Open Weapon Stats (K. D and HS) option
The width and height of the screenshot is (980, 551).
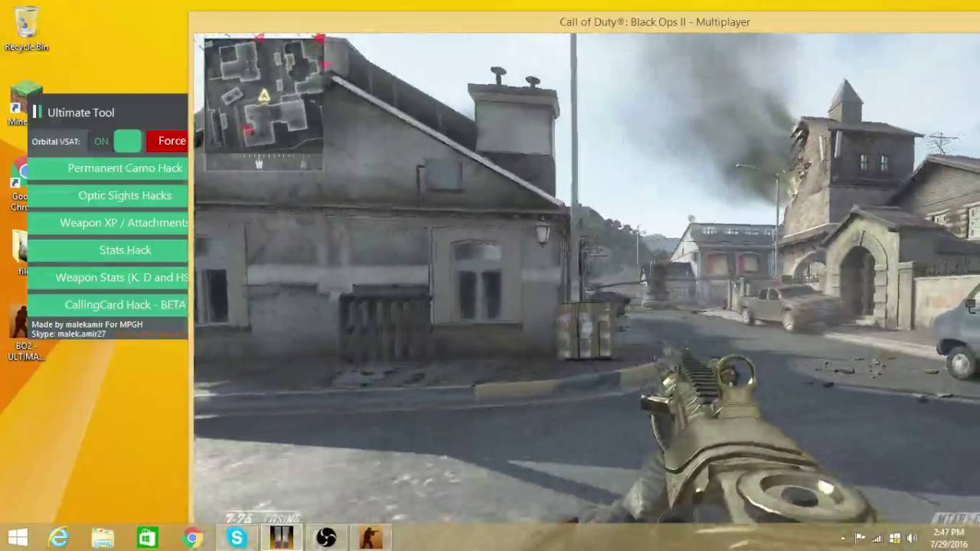(108, 278)
